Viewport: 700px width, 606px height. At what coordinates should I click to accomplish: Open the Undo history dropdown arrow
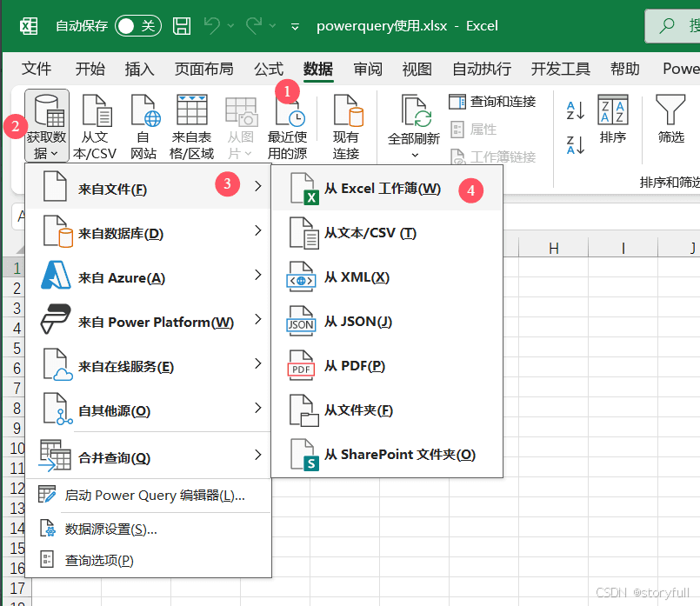point(230,26)
